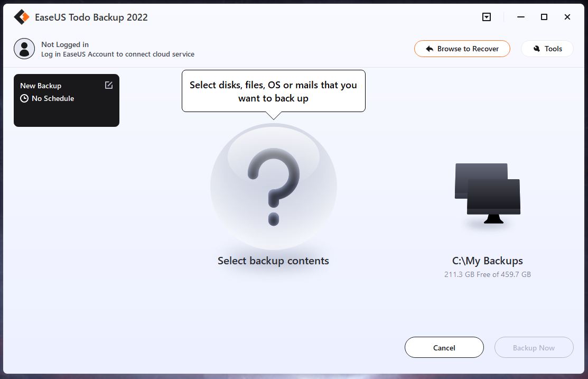588x379 pixels.
Task: Click the 'EaseUS Todo Backup 2022' title text
Action: tap(91, 17)
